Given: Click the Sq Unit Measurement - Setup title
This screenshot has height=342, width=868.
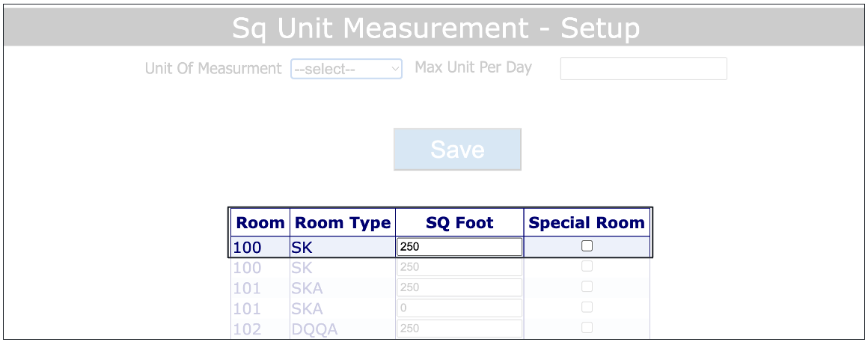Looking at the screenshot, I should click(435, 28).
